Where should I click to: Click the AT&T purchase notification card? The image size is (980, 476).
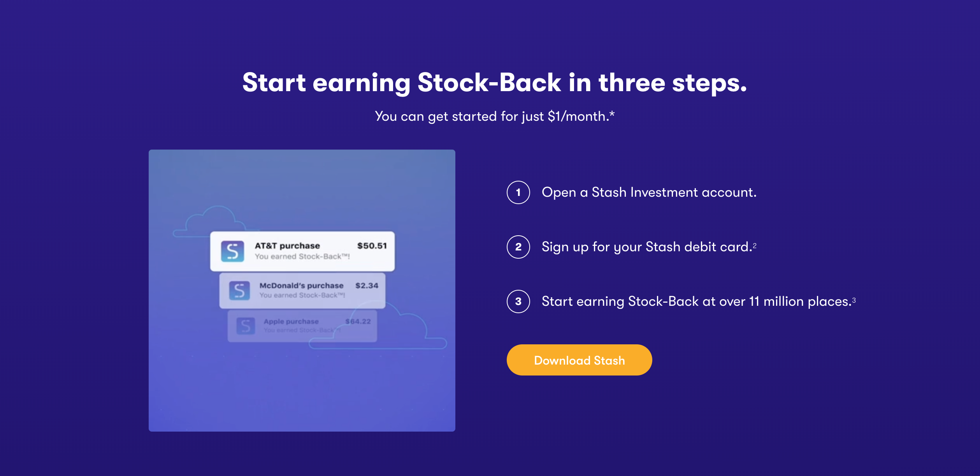pyautogui.click(x=302, y=251)
